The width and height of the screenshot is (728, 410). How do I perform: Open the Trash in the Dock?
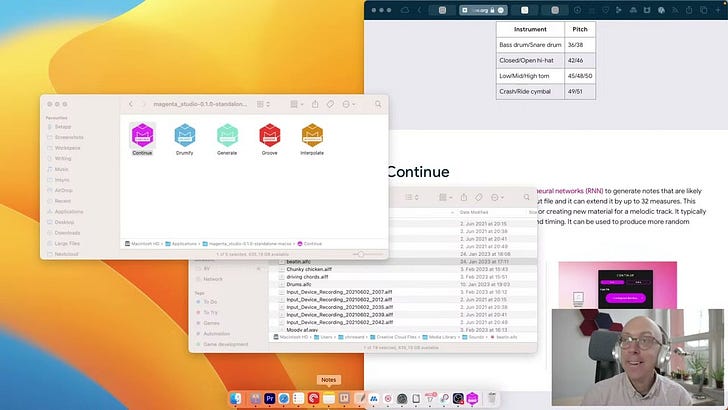pos(492,398)
